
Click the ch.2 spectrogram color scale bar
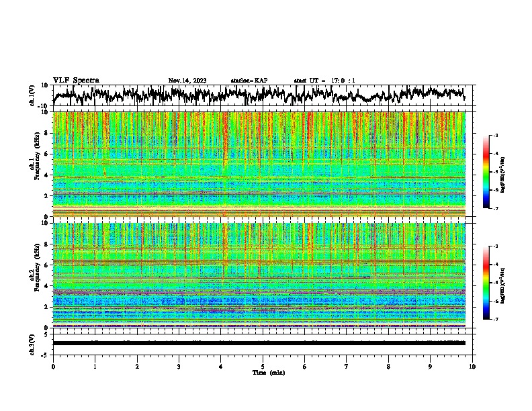pos(486,283)
